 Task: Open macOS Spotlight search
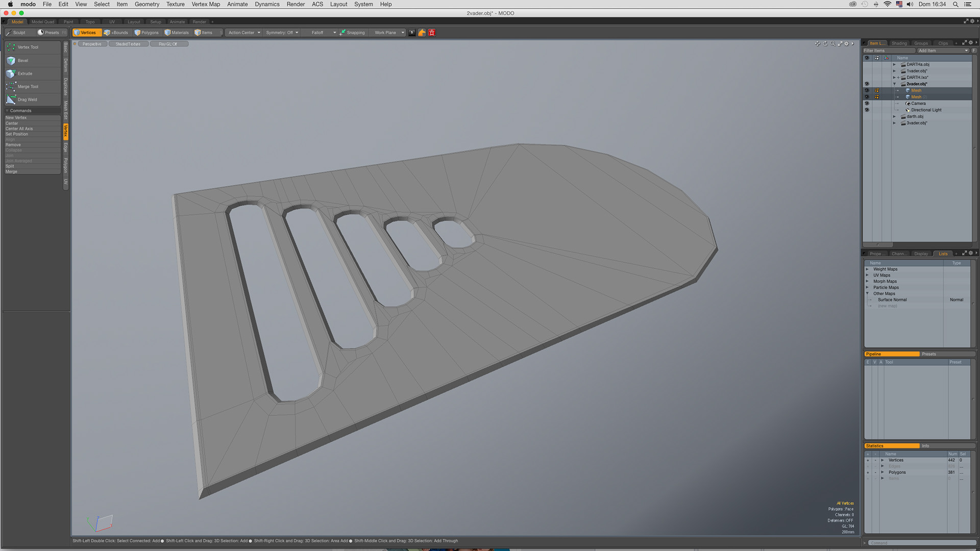pyautogui.click(x=955, y=4)
